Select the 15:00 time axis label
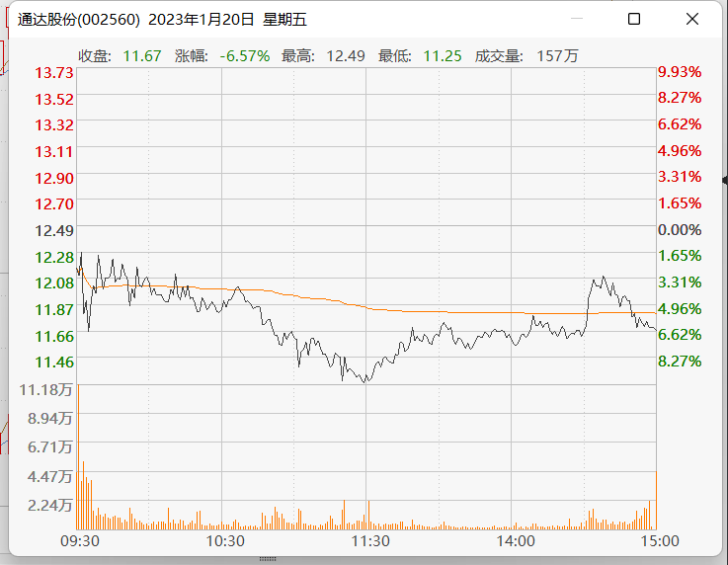This screenshot has height=565, width=728. (x=660, y=541)
